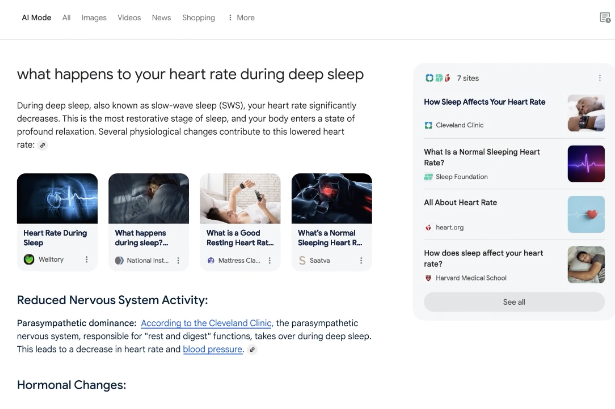
Task: Open the three-dot menu on Welltory card
Action: pyautogui.click(x=87, y=260)
